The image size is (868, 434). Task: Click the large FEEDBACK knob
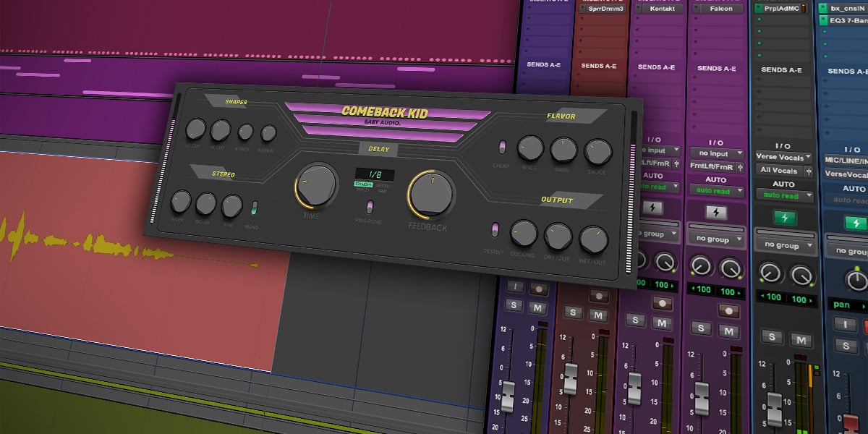pyautogui.click(x=430, y=194)
